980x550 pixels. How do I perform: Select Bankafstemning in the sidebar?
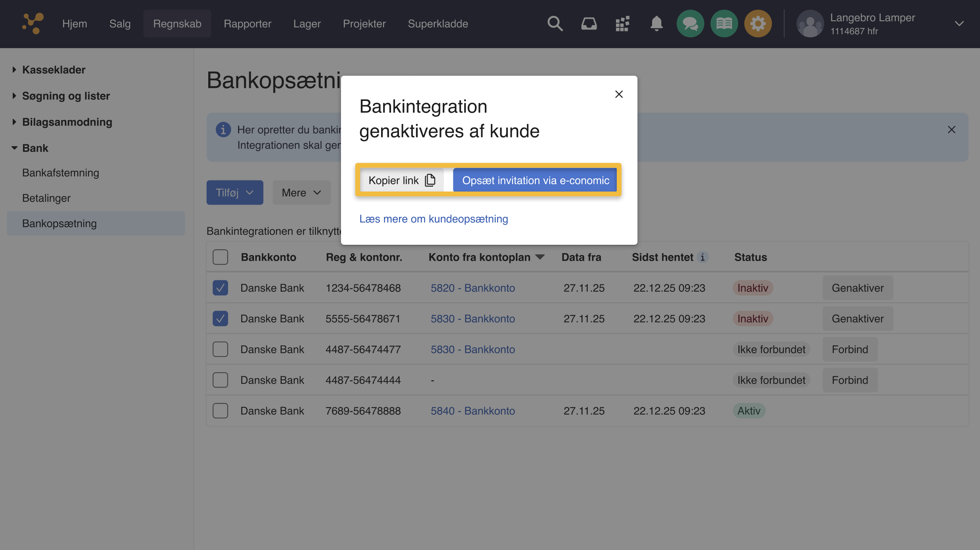(60, 173)
